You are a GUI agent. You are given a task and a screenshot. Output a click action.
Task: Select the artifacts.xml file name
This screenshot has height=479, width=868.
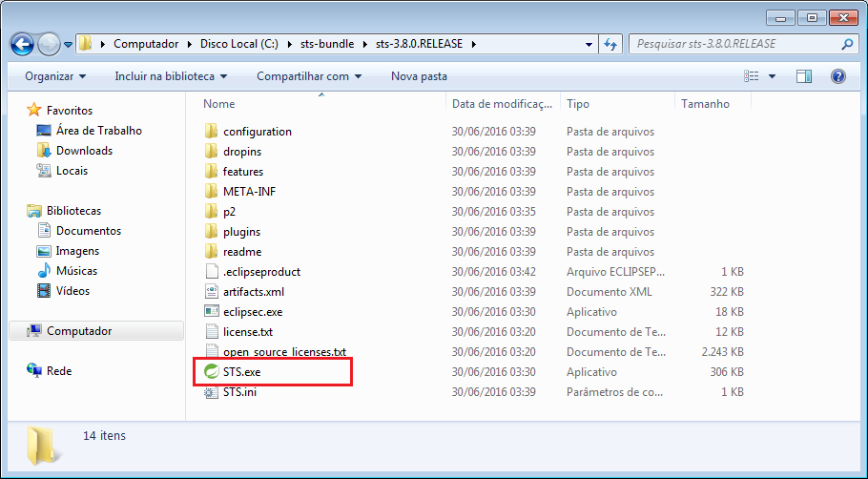tap(254, 292)
